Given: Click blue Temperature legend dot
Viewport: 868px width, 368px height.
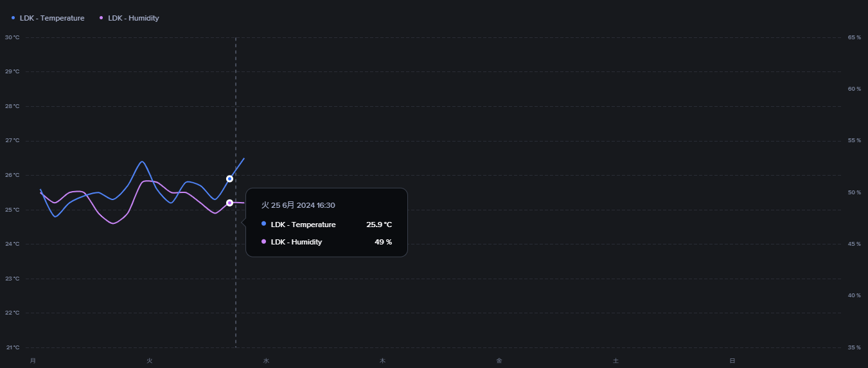Looking at the screenshot, I should click(13, 18).
